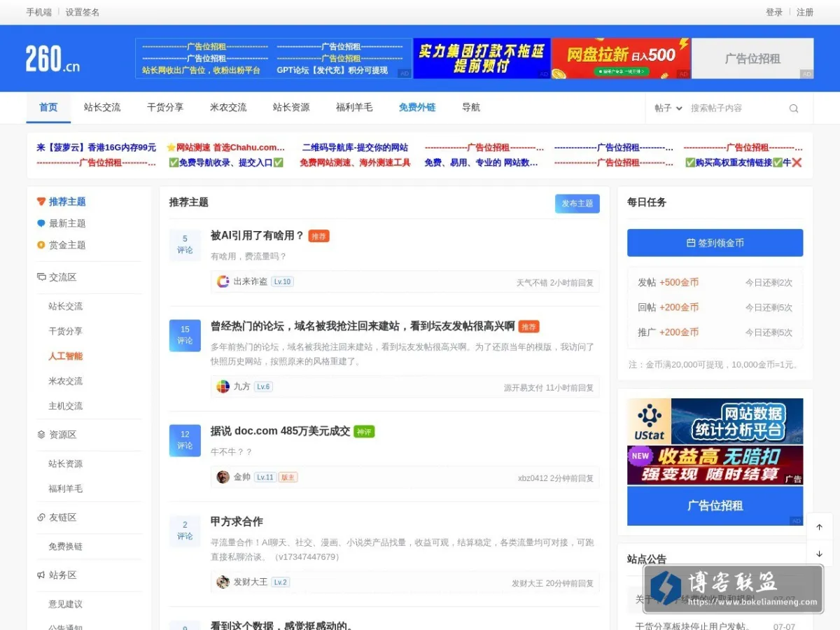The height and width of the screenshot is (630, 840).
Task: Select 人工智能 in the sidebar
Action: [66, 356]
